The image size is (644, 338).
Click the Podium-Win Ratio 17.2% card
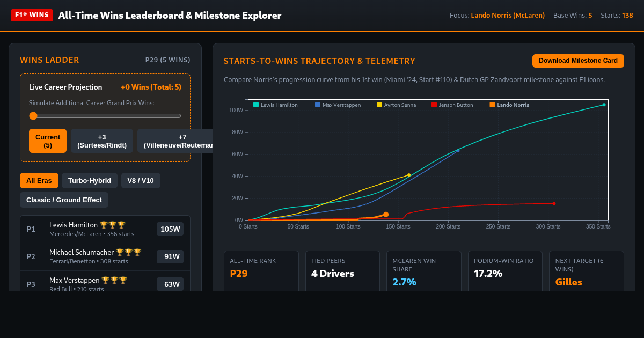click(505, 271)
